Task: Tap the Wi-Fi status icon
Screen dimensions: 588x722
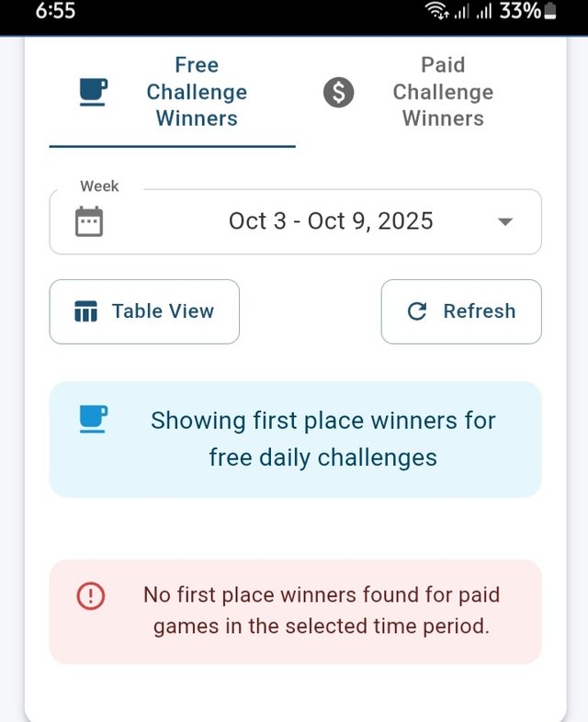Action: (x=436, y=11)
